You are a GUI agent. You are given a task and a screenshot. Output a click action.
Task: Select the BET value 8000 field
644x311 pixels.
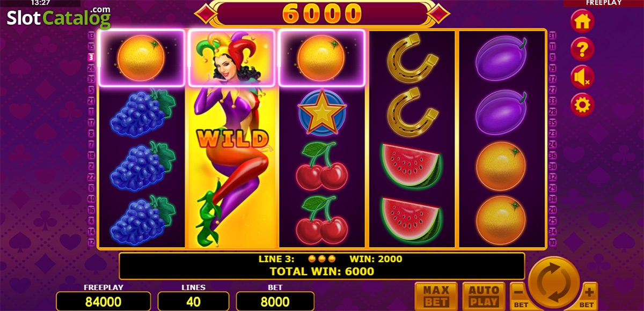point(275,301)
